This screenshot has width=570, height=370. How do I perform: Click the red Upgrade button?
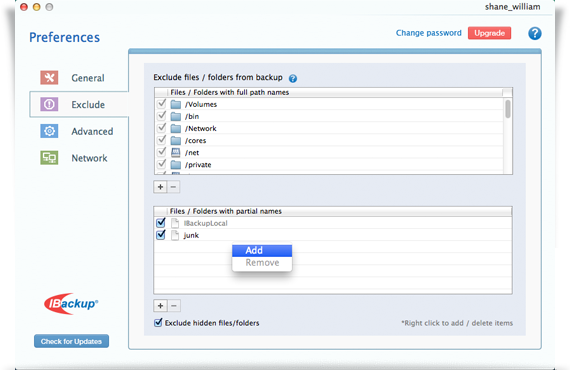pyautogui.click(x=489, y=33)
